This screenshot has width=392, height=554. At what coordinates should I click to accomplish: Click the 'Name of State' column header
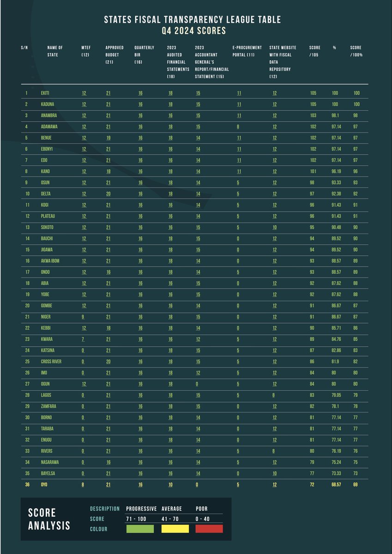click(55, 51)
